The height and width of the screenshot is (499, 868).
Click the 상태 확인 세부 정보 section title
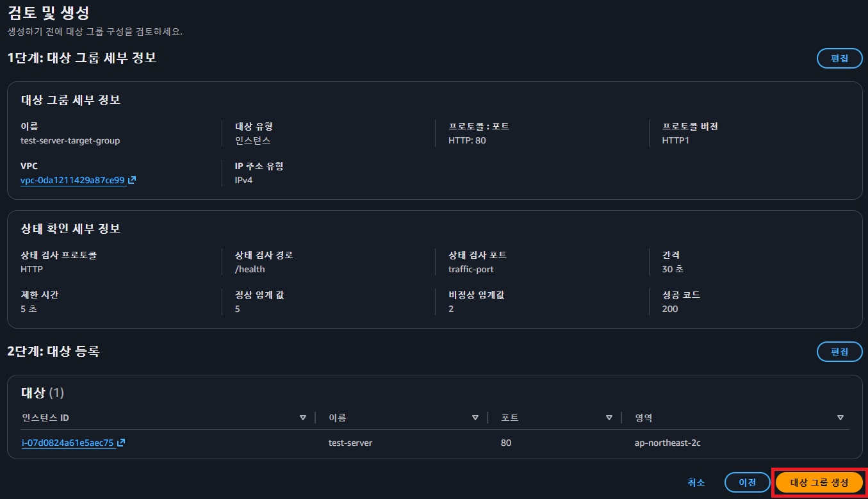pyautogui.click(x=71, y=229)
